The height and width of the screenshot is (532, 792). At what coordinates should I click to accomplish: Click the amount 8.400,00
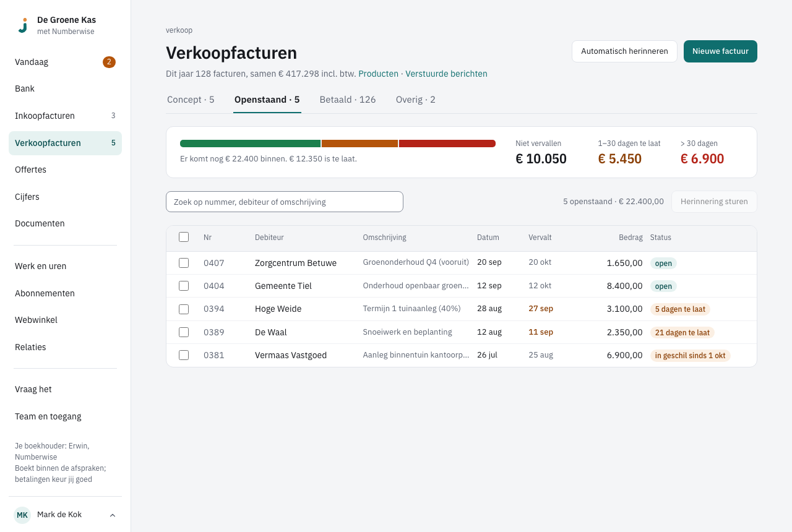[x=624, y=286]
